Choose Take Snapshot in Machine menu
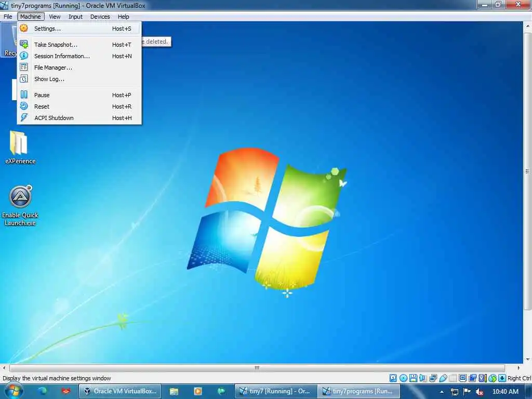 [79, 45]
